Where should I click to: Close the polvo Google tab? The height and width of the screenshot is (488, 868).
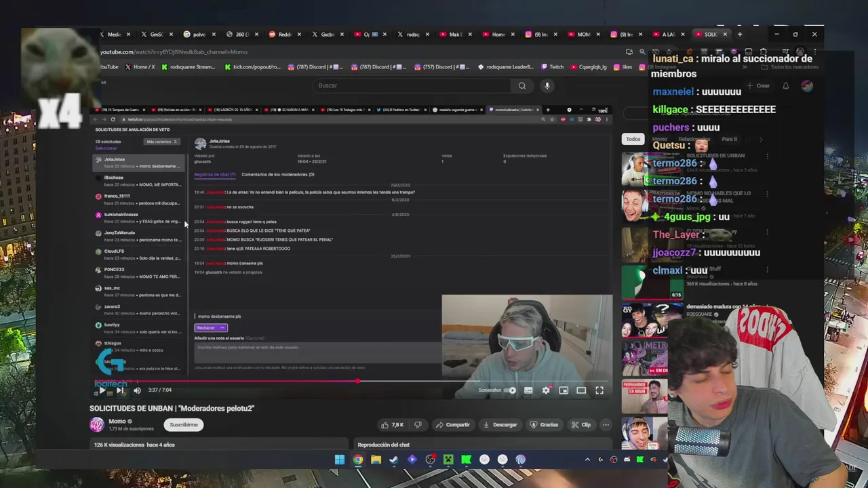tap(213, 35)
